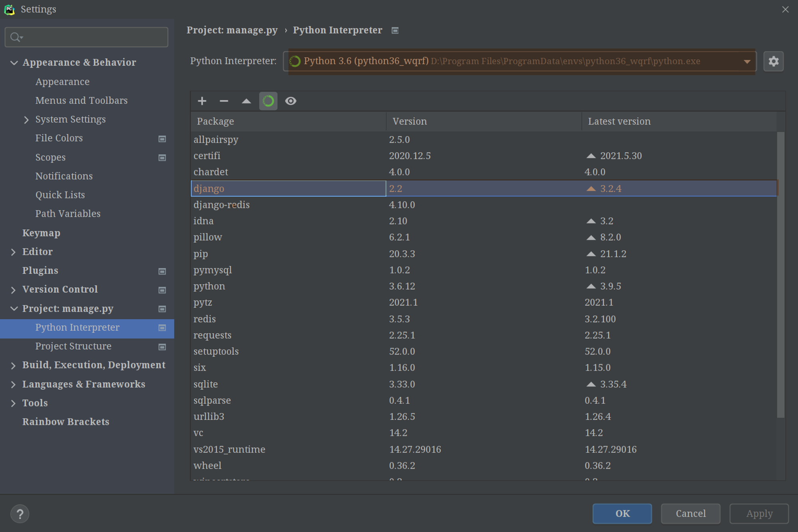
Task: Select the wheel package row
Action: point(484,466)
